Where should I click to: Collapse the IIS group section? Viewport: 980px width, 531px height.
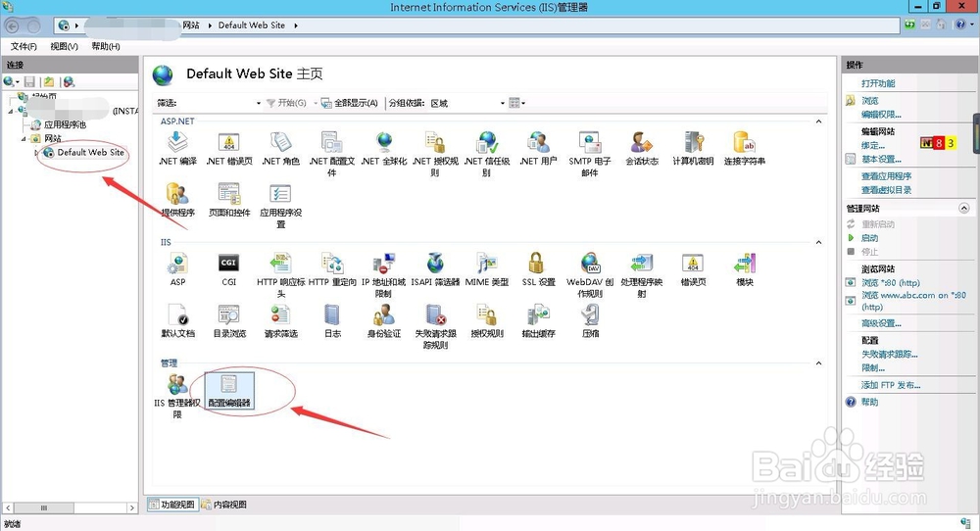(818, 242)
